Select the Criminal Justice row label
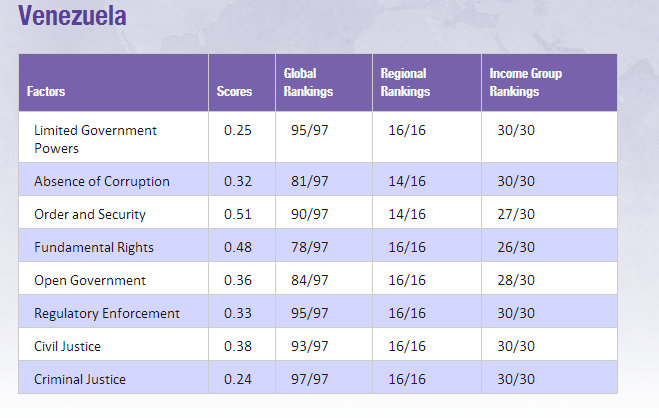The width and height of the screenshot is (659, 418). point(80,379)
